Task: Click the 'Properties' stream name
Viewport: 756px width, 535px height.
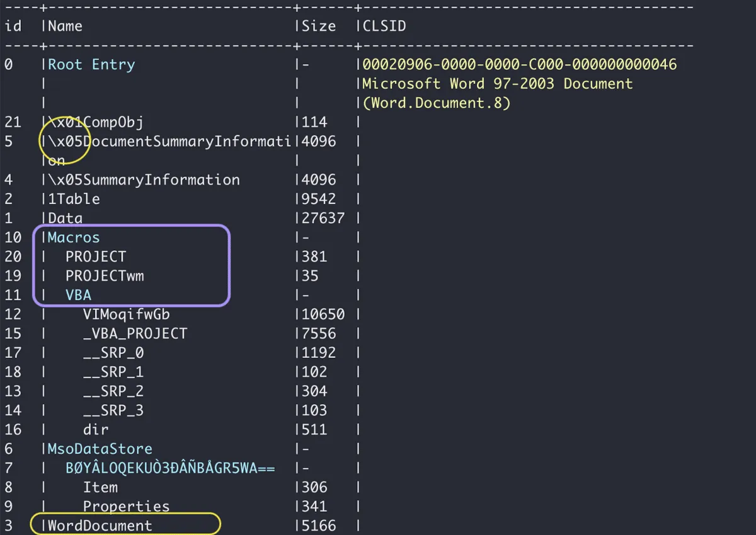Action: (x=126, y=507)
